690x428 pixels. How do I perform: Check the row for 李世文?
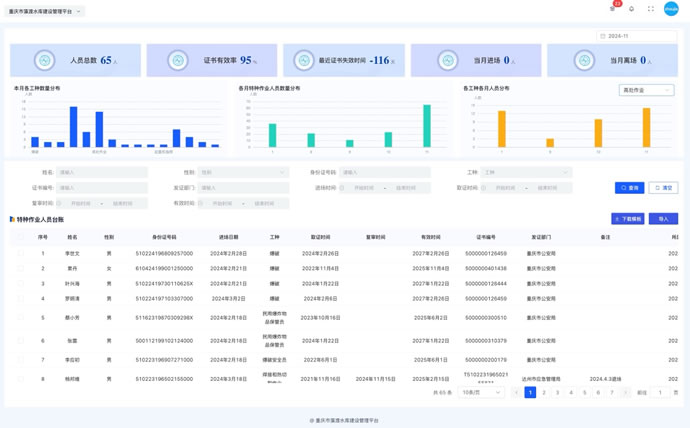20,254
